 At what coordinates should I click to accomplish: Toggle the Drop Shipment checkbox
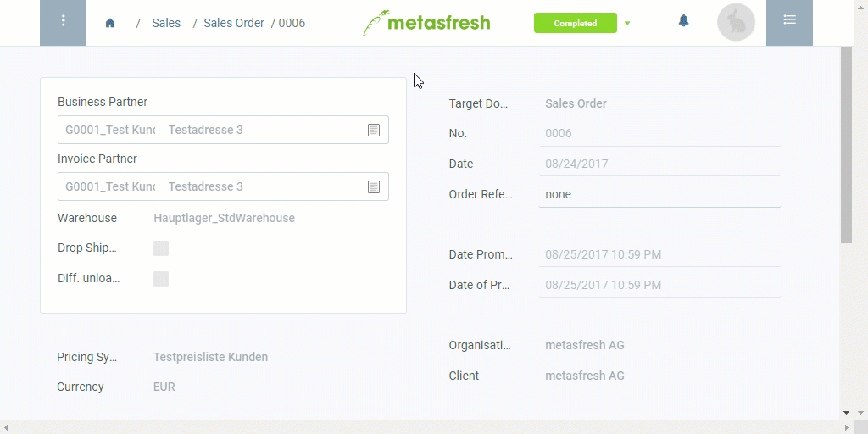pos(161,248)
